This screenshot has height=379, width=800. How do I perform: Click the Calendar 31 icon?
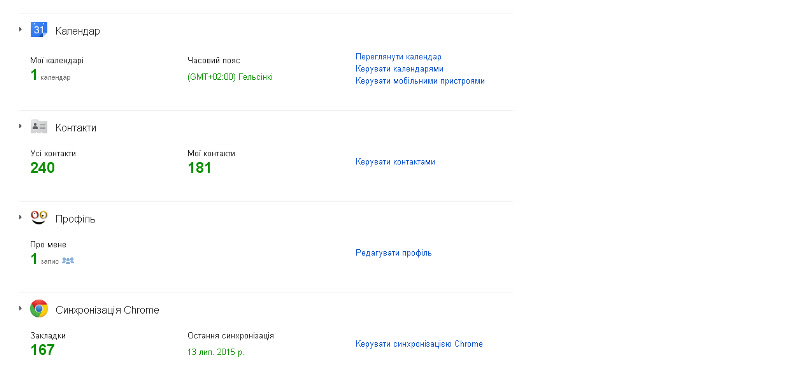39,30
